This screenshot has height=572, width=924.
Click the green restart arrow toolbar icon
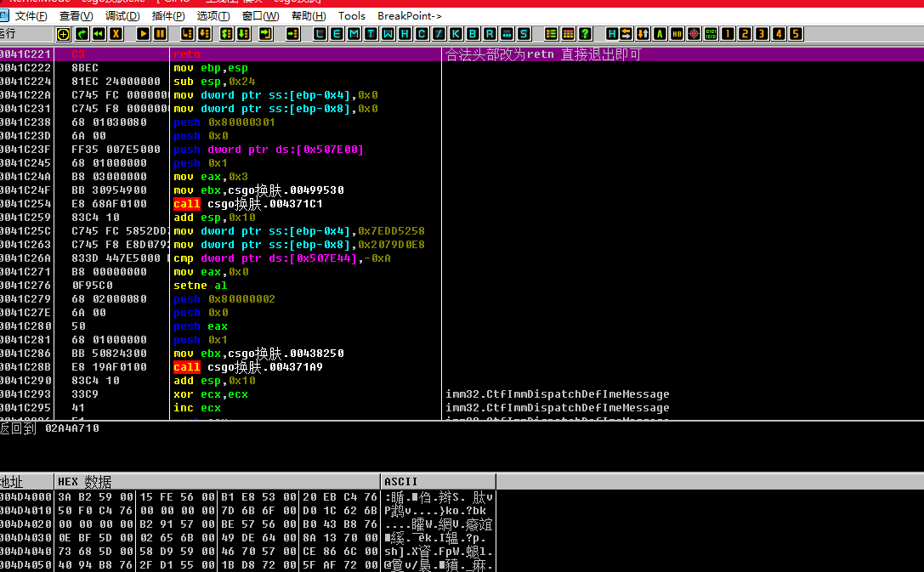82,34
